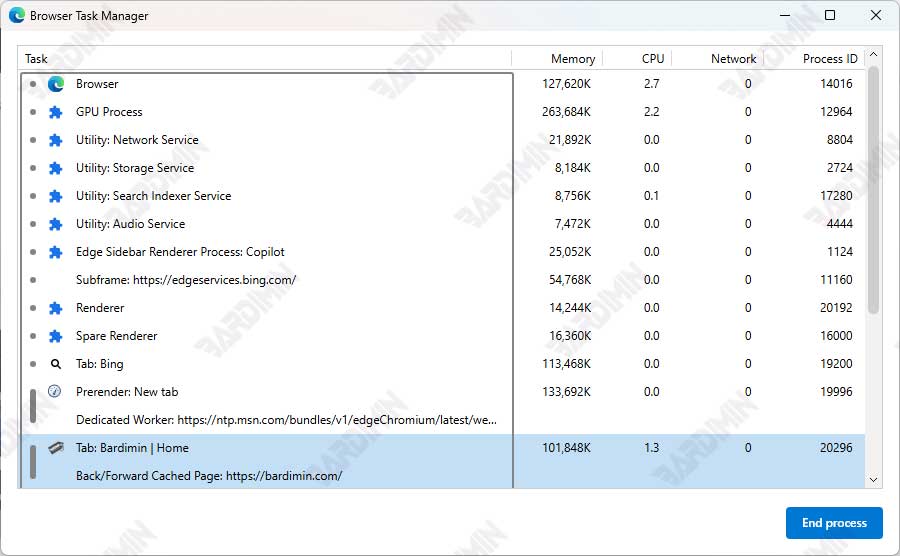
Task: Click process ID 20192
Action: point(836,308)
